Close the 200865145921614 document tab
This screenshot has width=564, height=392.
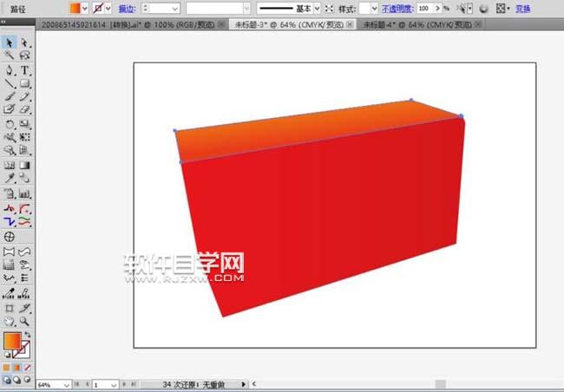click(221, 24)
